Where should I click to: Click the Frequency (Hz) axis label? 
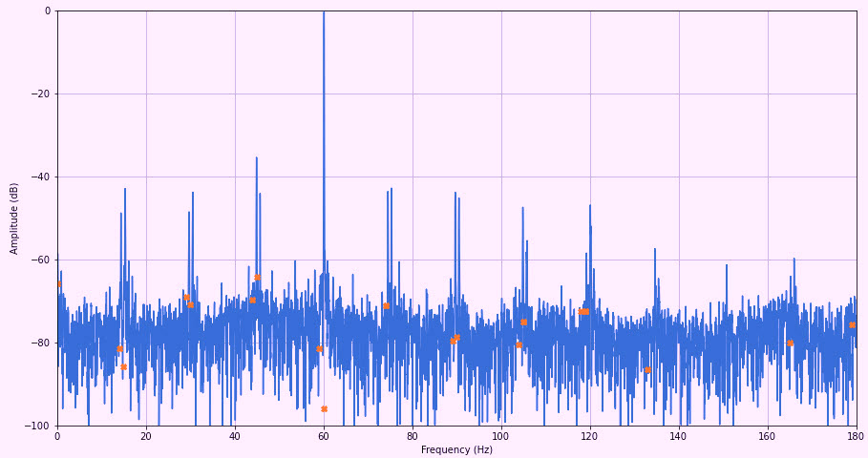point(456,449)
